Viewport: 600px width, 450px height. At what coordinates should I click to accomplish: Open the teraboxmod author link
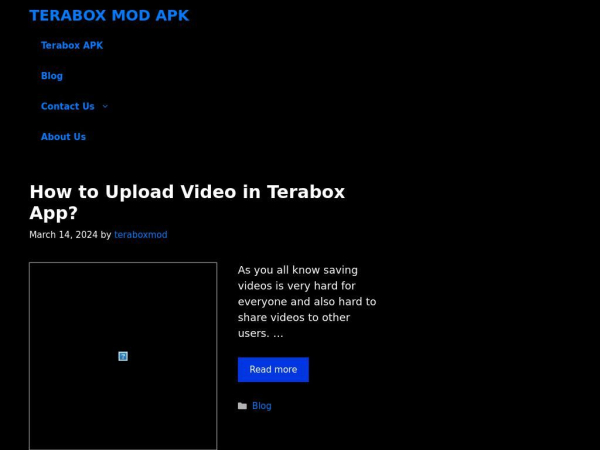point(140,235)
